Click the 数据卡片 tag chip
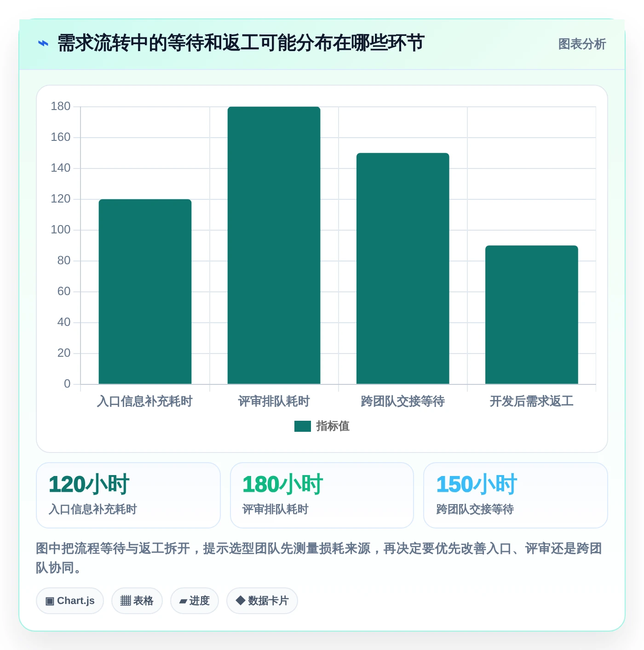This screenshot has width=644, height=650. click(262, 601)
